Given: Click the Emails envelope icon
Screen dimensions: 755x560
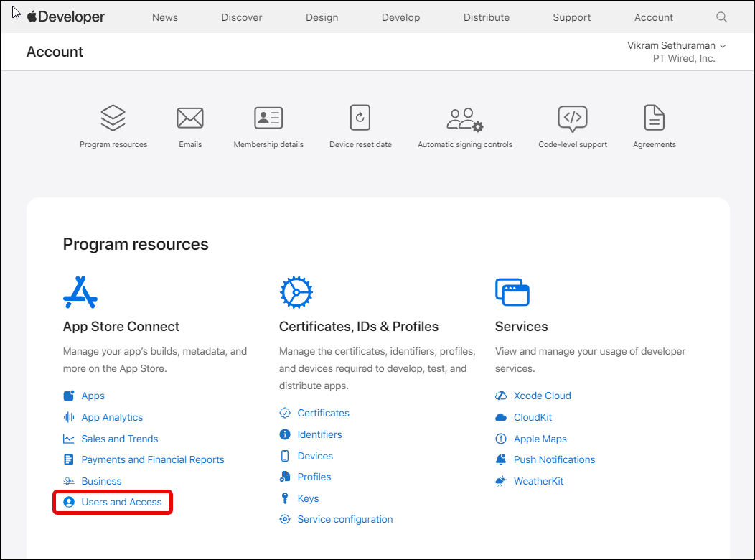Looking at the screenshot, I should [190, 118].
